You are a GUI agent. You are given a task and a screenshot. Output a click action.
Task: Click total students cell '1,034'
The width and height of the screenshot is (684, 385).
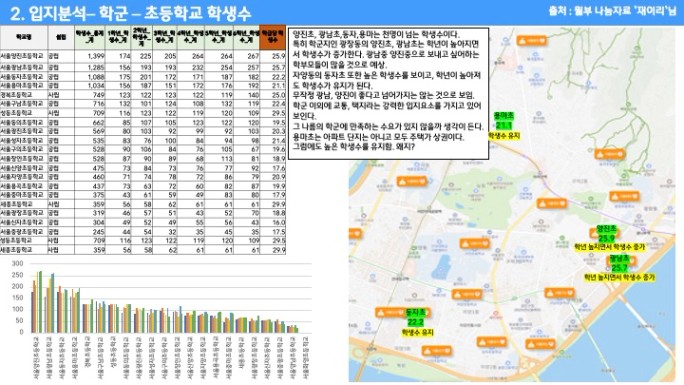click(89, 85)
